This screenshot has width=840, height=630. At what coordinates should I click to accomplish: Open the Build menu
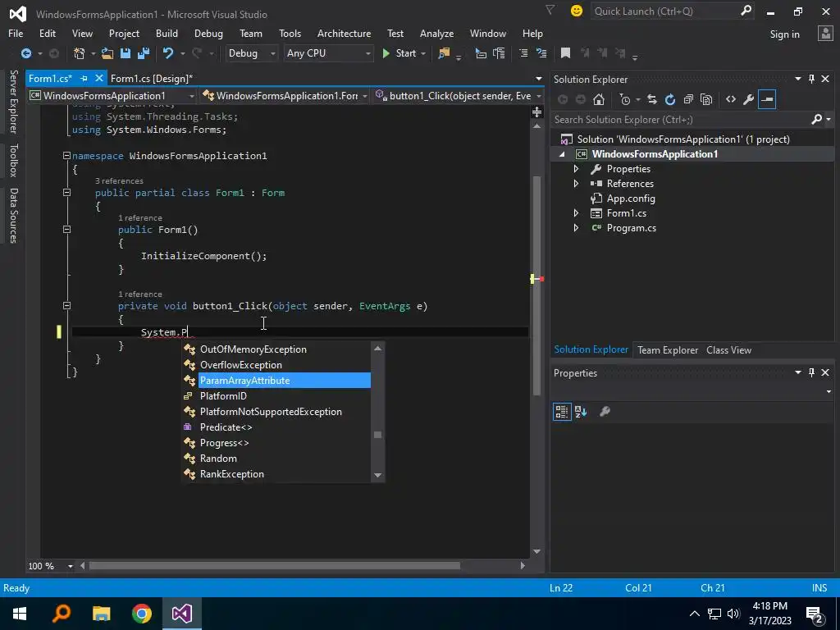[x=167, y=33]
